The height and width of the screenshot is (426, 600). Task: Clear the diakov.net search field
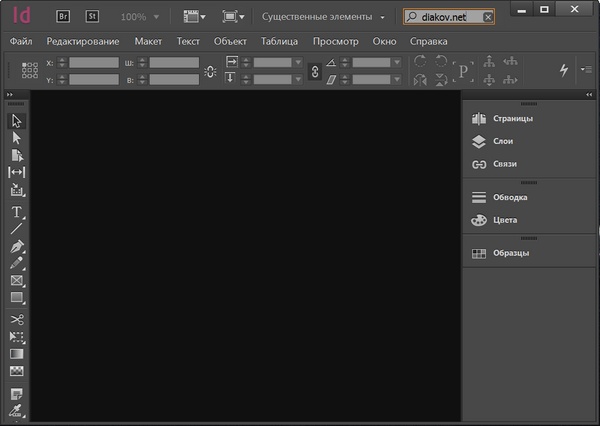tap(488, 17)
